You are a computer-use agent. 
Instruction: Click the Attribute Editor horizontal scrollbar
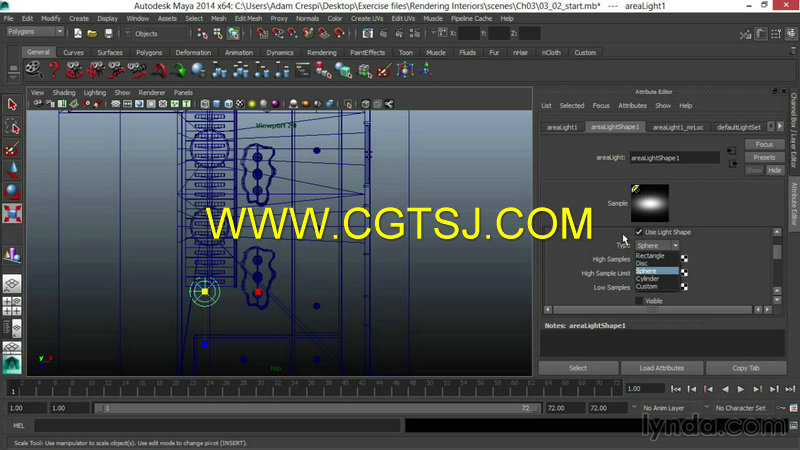[x=653, y=310]
